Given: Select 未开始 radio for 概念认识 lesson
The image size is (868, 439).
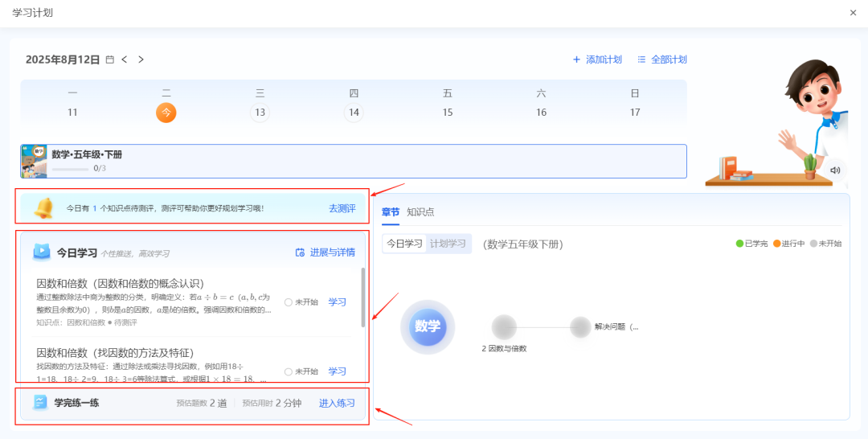Looking at the screenshot, I should 289,302.
